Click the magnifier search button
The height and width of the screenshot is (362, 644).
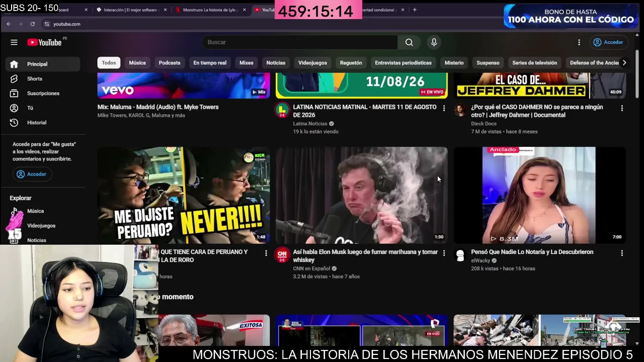click(409, 42)
